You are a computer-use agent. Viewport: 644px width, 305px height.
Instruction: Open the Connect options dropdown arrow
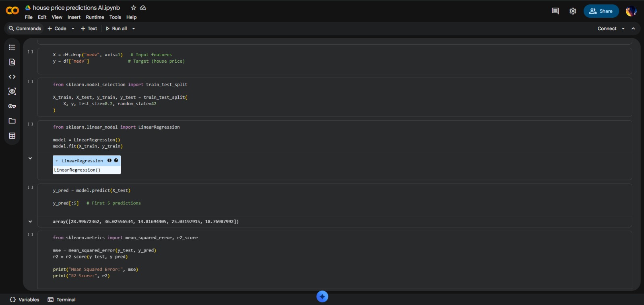click(623, 29)
